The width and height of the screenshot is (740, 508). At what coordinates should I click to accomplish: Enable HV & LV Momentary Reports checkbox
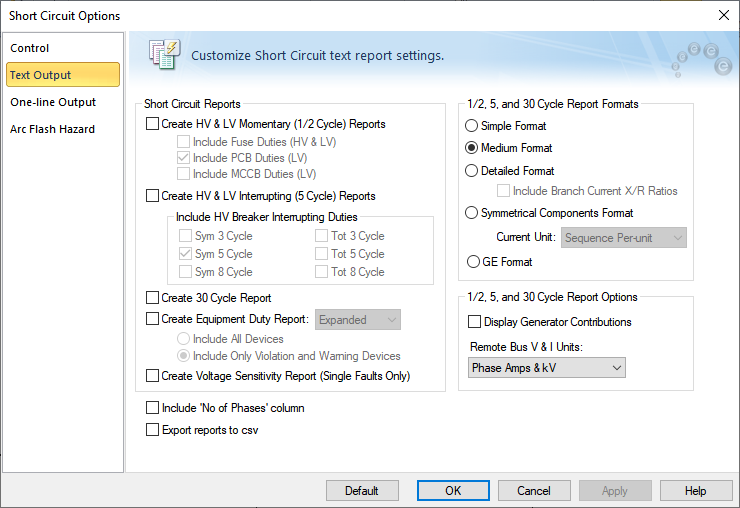(153, 124)
